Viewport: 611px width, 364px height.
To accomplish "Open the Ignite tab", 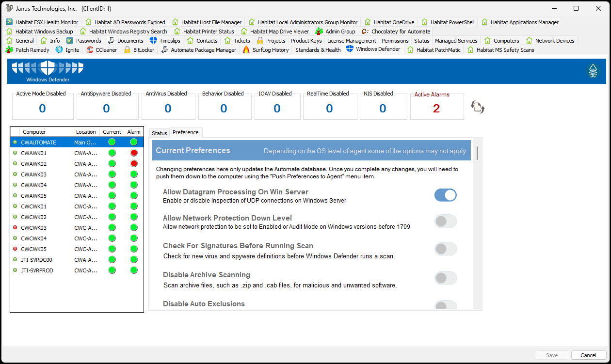I will [x=68, y=50].
